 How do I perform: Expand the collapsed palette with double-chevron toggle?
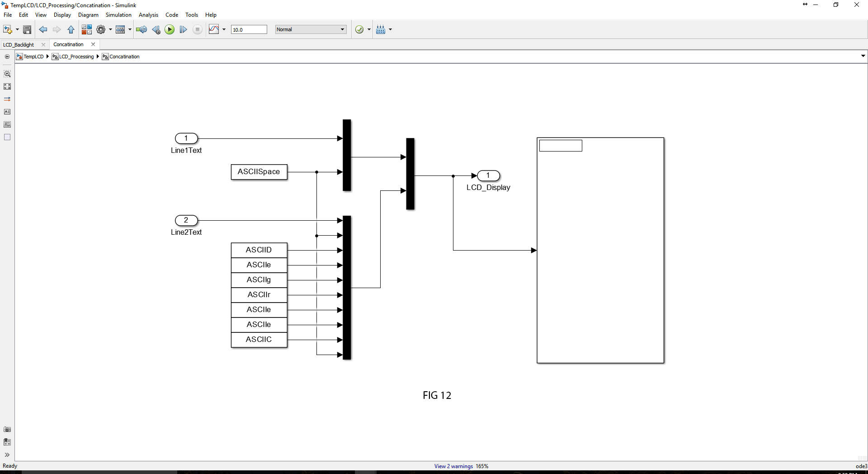pyautogui.click(x=7, y=455)
